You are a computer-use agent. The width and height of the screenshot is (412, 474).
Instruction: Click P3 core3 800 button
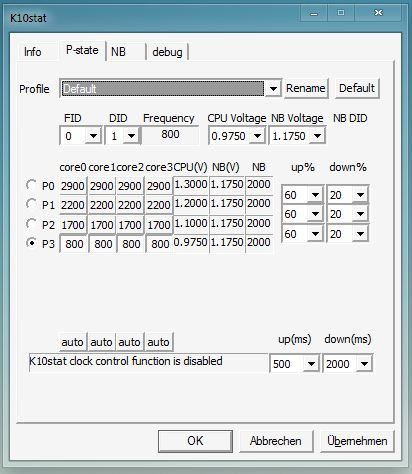(159, 244)
